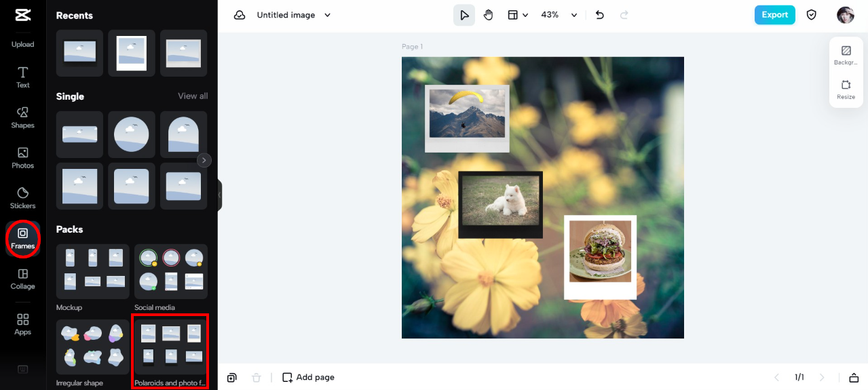This screenshot has width=868, height=390.
Task: Click the 1/1 page counter
Action: (799, 377)
